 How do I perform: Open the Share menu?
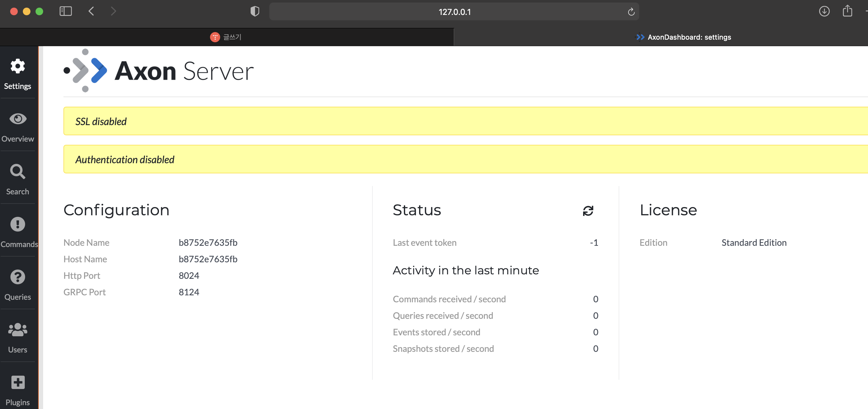click(x=847, y=11)
